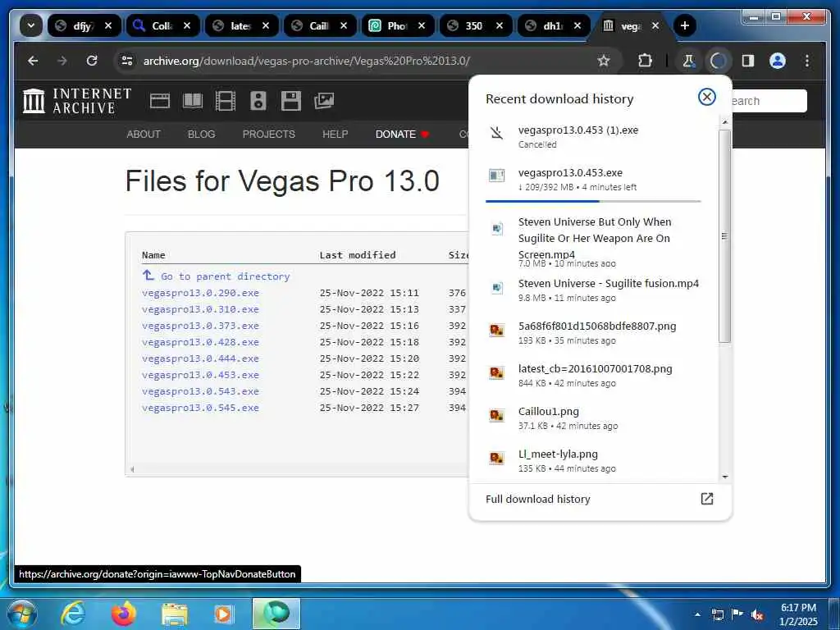This screenshot has height=630, width=840.
Task: Click the download popup scroll-up arrow
Action: pyautogui.click(x=725, y=123)
